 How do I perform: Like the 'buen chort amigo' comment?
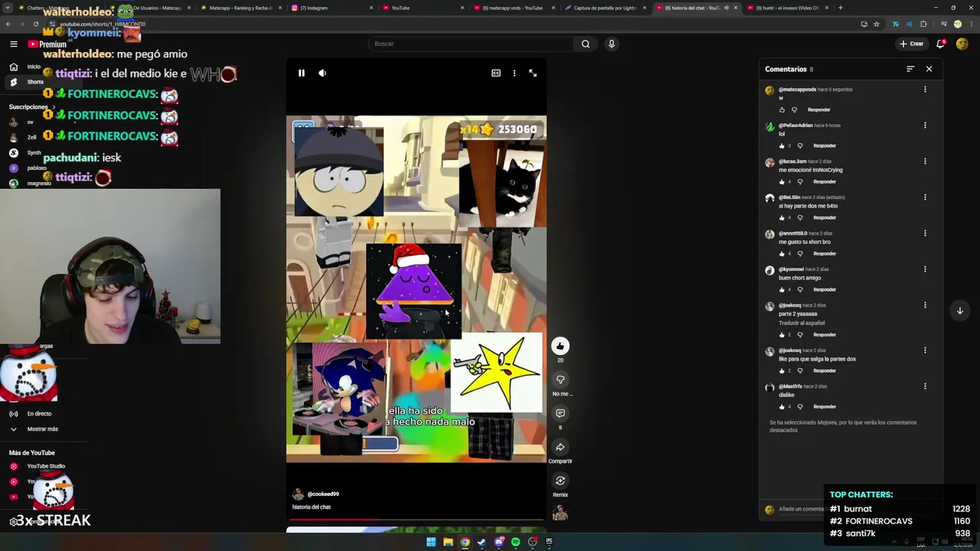(782, 289)
